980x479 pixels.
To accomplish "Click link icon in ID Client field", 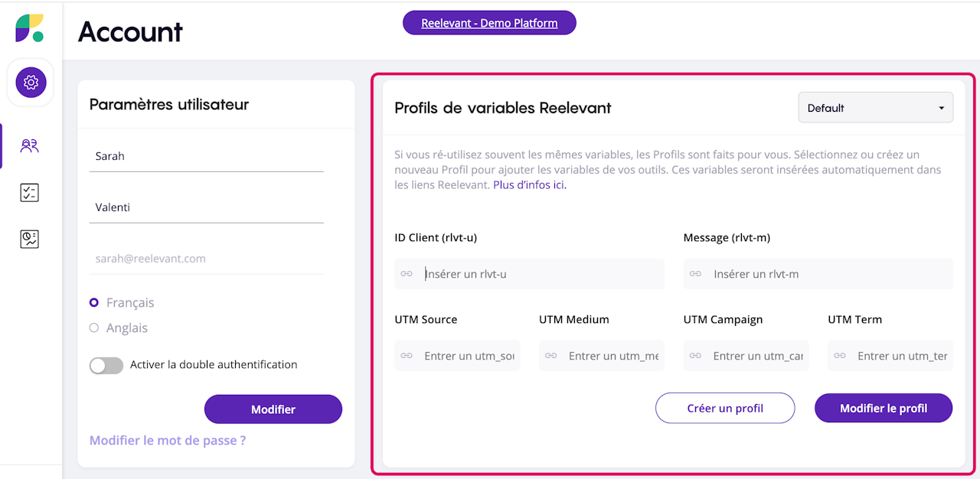I will [x=407, y=274].
